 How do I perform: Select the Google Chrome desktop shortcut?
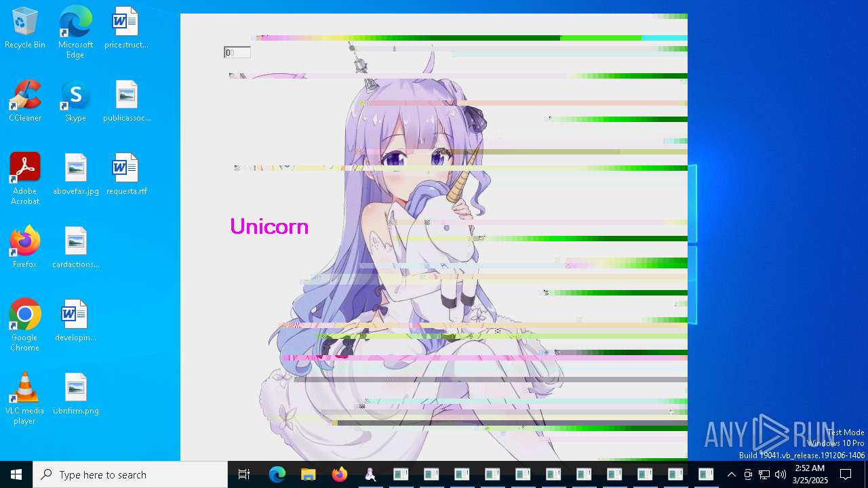(x=25, y=325)
